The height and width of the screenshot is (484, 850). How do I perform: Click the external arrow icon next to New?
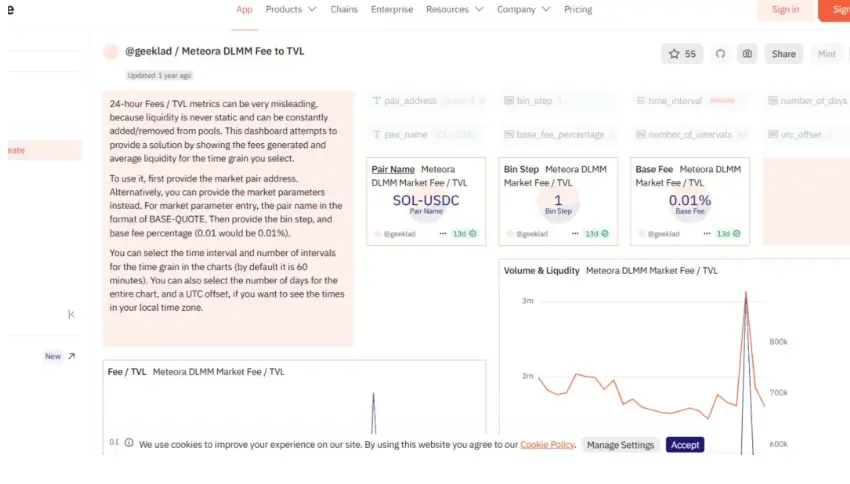tap(72, 356)
